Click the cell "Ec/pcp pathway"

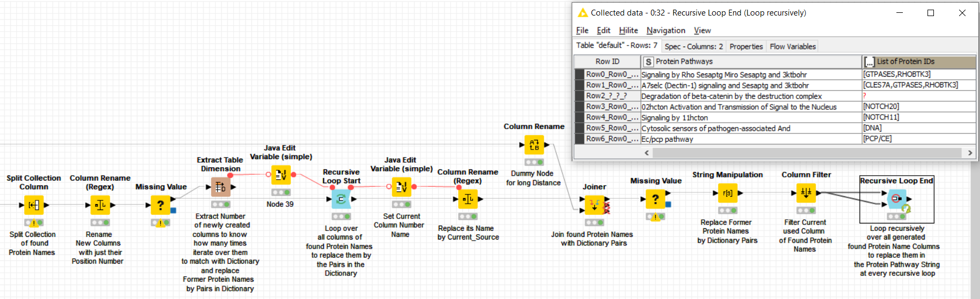[x=751, y=139]
